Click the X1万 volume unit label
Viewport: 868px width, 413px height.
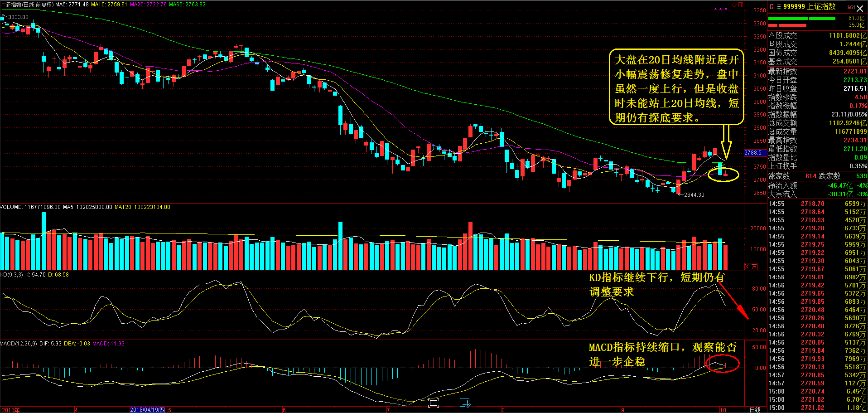tap(751, 267)
